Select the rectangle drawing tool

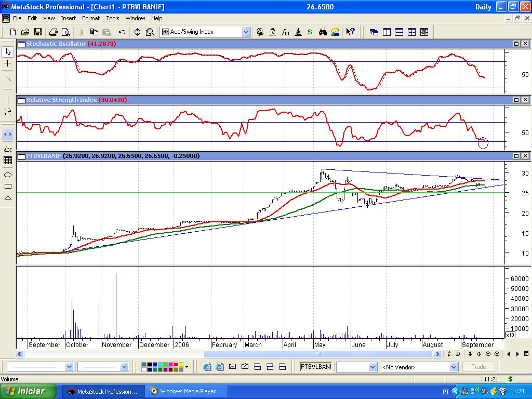8,186
